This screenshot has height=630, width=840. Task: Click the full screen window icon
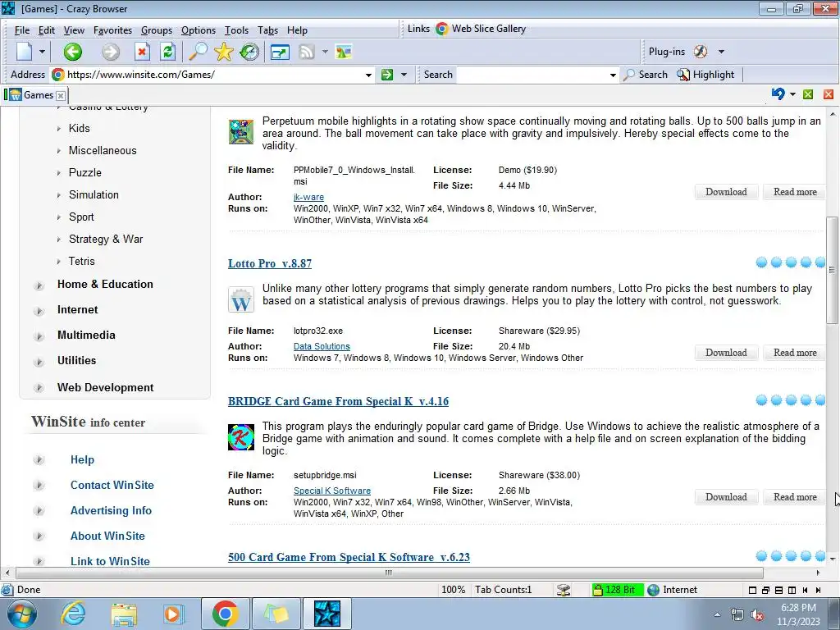(280, 52)
